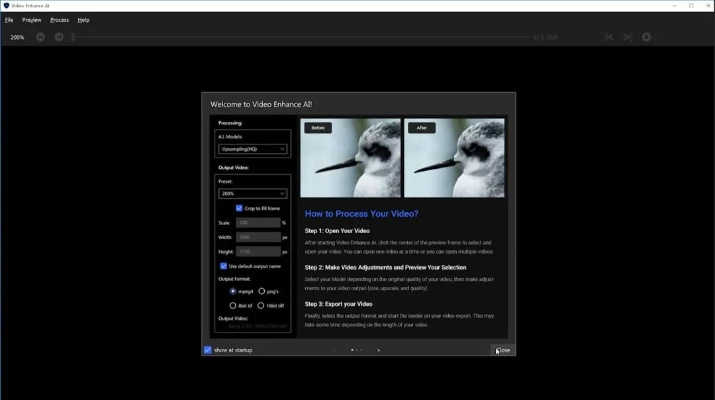This screenshot has width=715, height=400.
Task: Click the scissors trim icon in toolbar
Action: (608, 37)
